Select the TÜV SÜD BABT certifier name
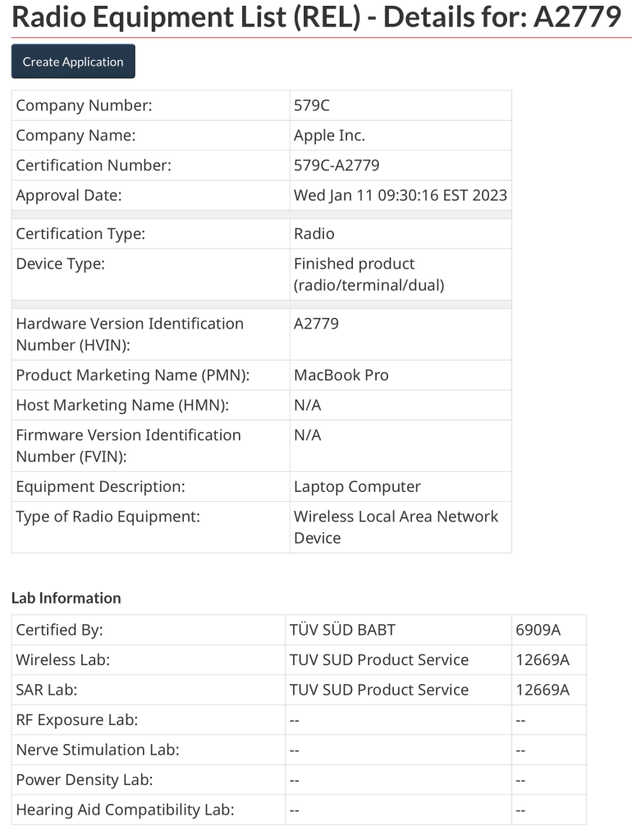Image resolution: width=632 pixels, height=840 pixels. pyautogui.click(x=342, y=631)
